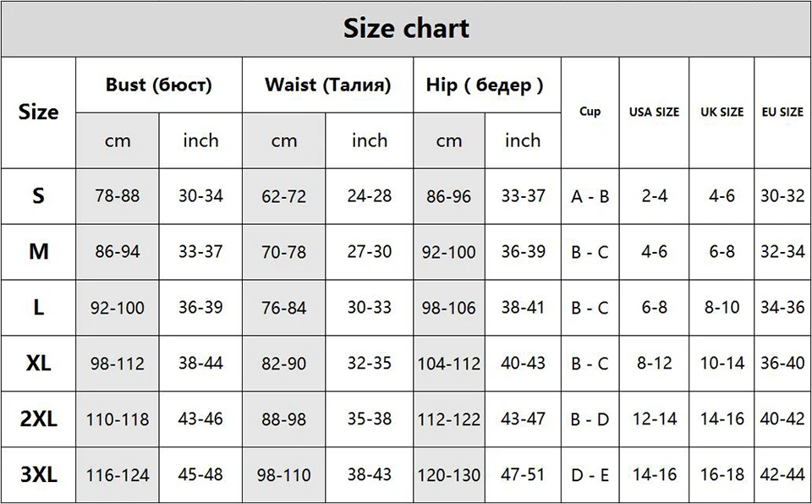The image size is (812, 504).
Task: Click bust cell 78-88 cm
Action: coord(118,196)
